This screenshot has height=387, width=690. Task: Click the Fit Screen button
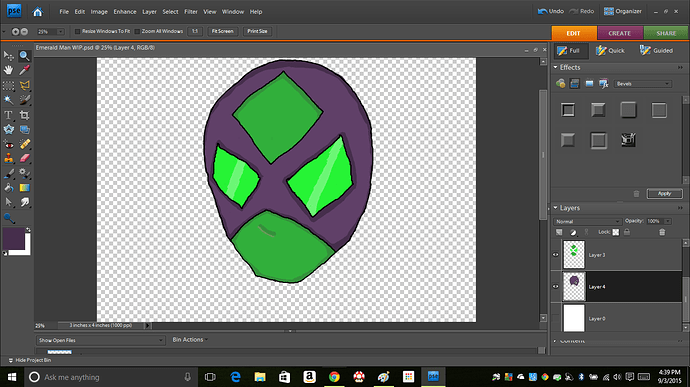[x=223, y=31]
